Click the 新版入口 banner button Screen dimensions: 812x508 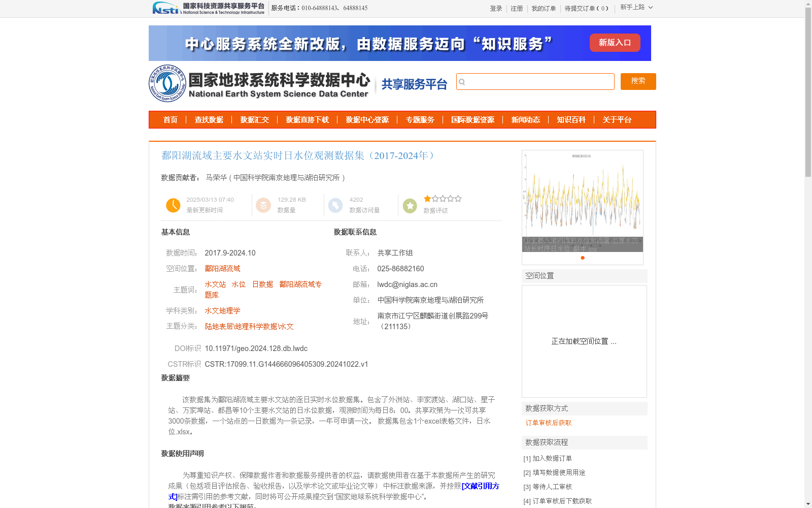615,43
